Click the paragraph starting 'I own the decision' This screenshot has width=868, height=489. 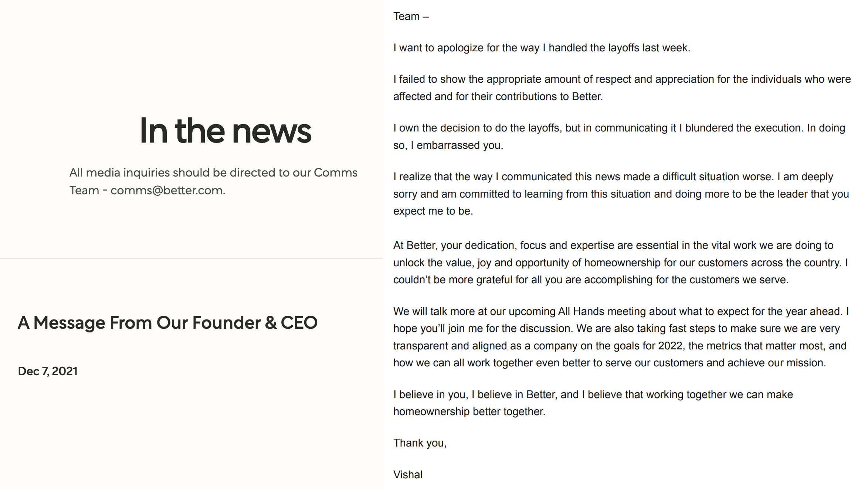(619, 137)
